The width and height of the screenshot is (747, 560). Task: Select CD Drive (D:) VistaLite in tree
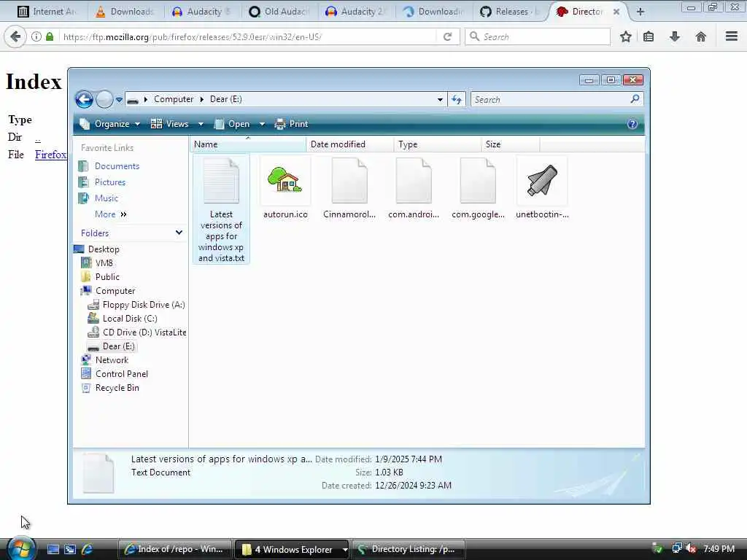pos(144,332)
